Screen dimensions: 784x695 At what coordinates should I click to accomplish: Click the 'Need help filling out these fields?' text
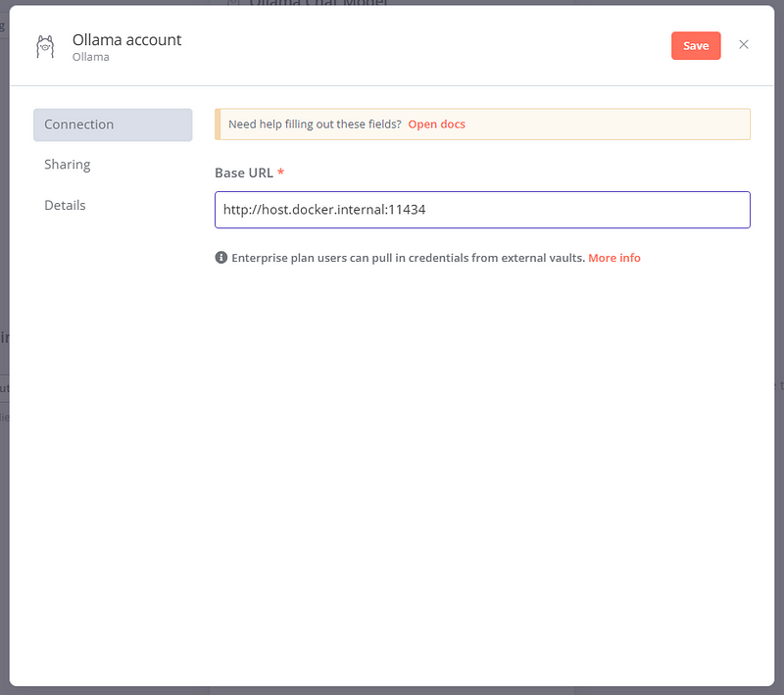click(315, 124)
